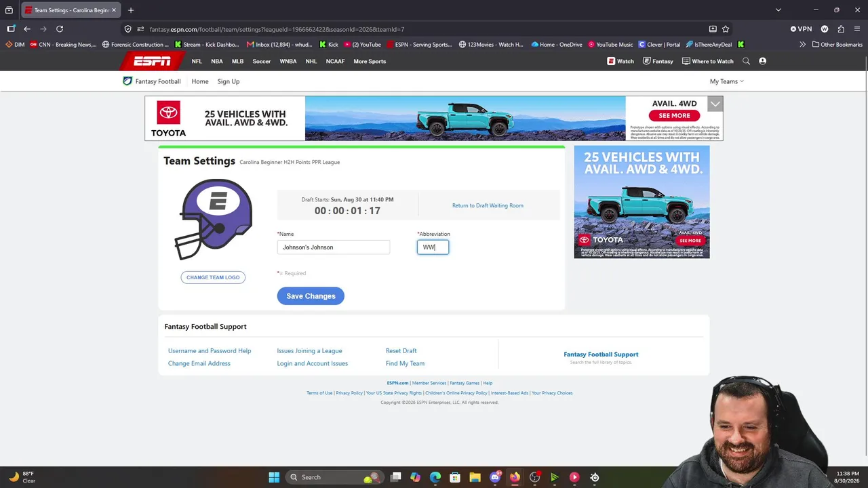
Task: Open the taskbar clock and date
Action: (x=848, y=477)
